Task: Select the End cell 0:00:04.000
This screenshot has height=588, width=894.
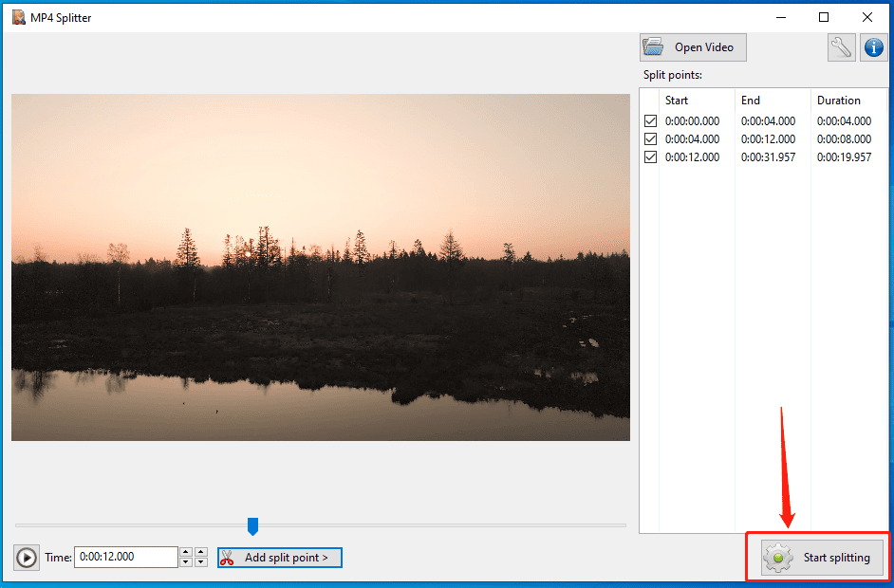Action: (768, 120)
